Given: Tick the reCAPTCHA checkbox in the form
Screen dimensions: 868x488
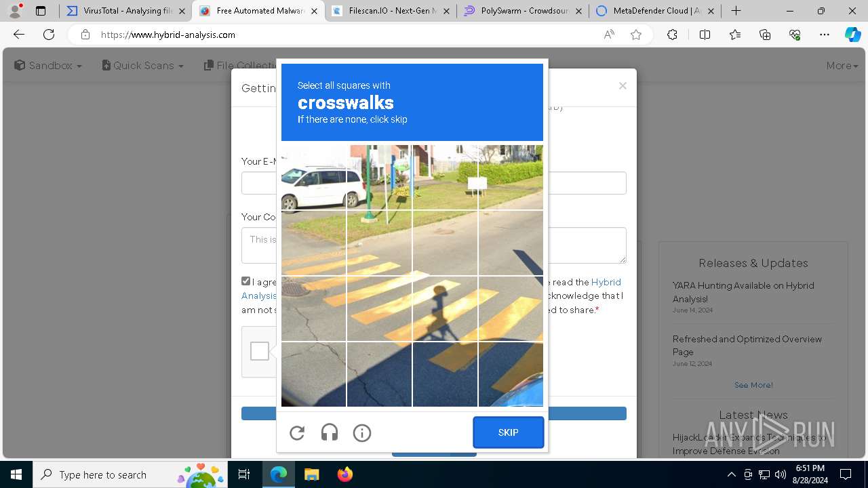Looking at the screenshot, I should click(260, 351).
